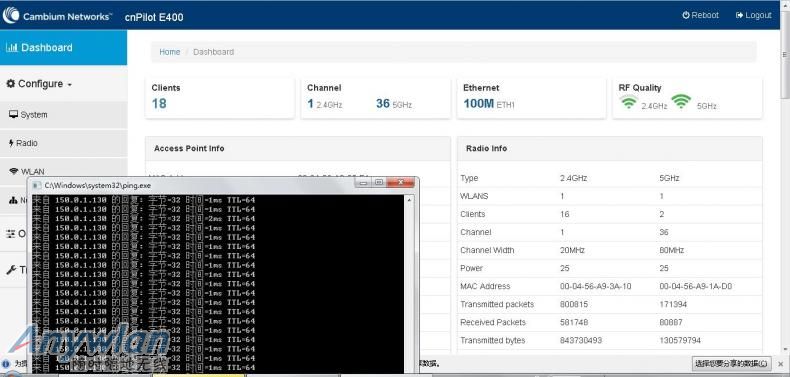Click the cnPilot E400 product title
The height and width of the screenshot is (377, 790).
(x=154, y=17)
